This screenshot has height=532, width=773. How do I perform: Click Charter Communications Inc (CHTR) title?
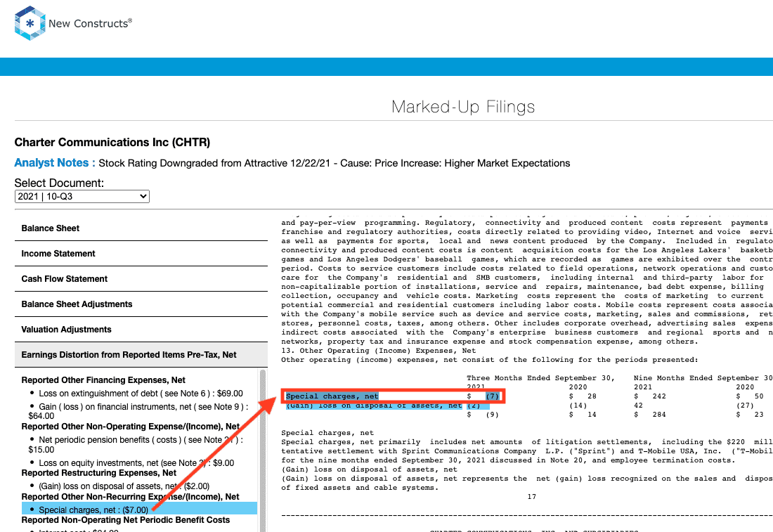tap(112, 143)
